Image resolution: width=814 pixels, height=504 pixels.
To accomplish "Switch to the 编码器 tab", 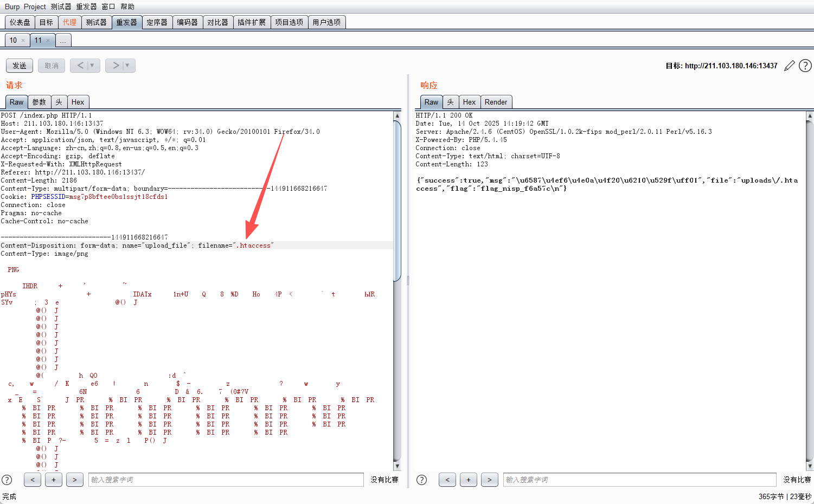I will click(x=187, y=22).
